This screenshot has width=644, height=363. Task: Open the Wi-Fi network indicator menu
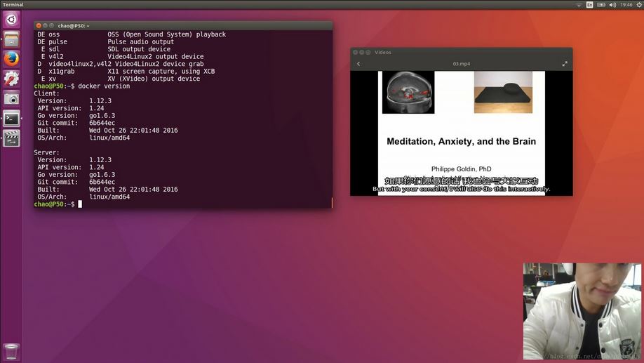579,4
